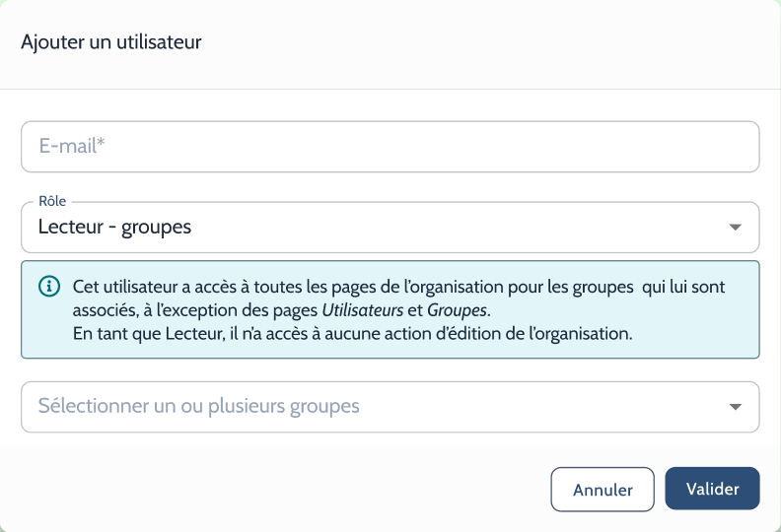The height and width of the screenshot is (532, 781).
Task: Click the first line of the info message
Action: pyautogui.click(x=398, y=287)
